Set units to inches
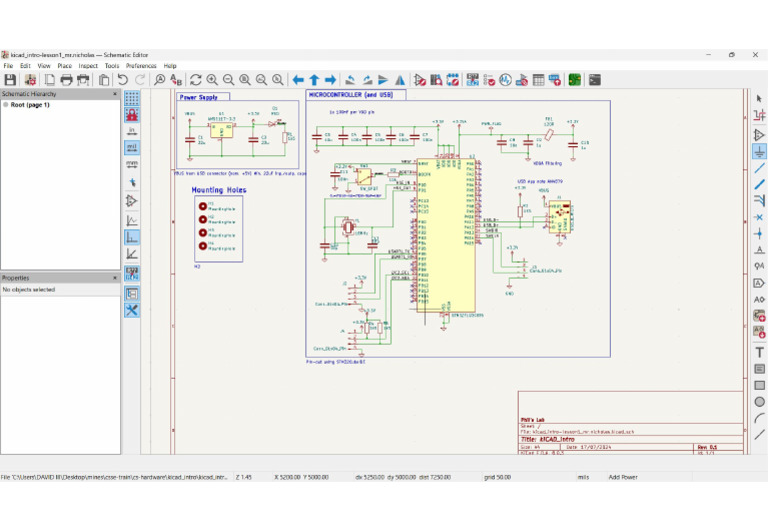This screenshot has width=768, height=530. [x=132, y=131]
